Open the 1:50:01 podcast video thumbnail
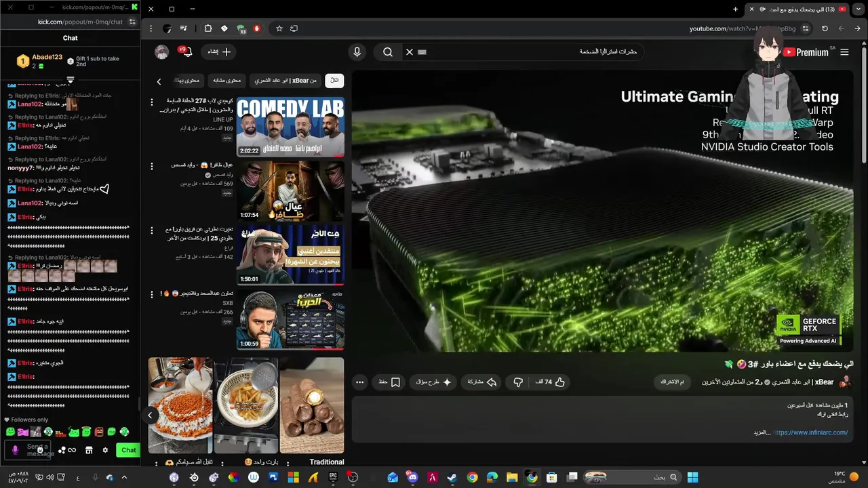This screenshot has height=488, width=868. pyautogui.click(x=290, y=255)
